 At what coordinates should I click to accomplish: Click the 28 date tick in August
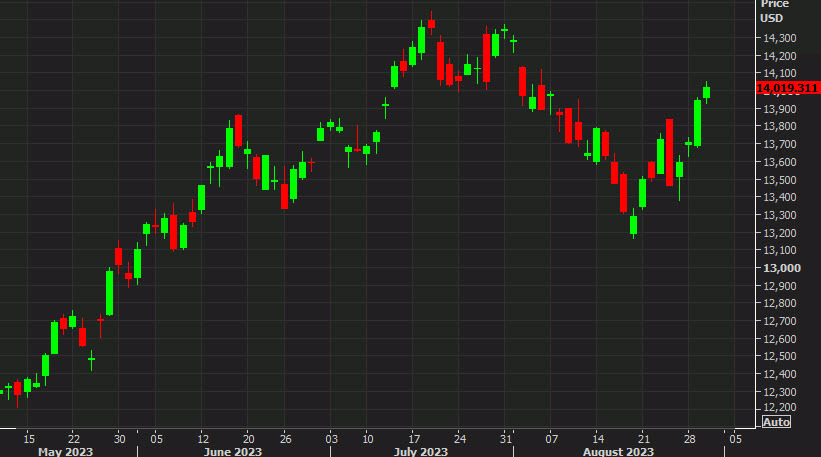(690, 439)
